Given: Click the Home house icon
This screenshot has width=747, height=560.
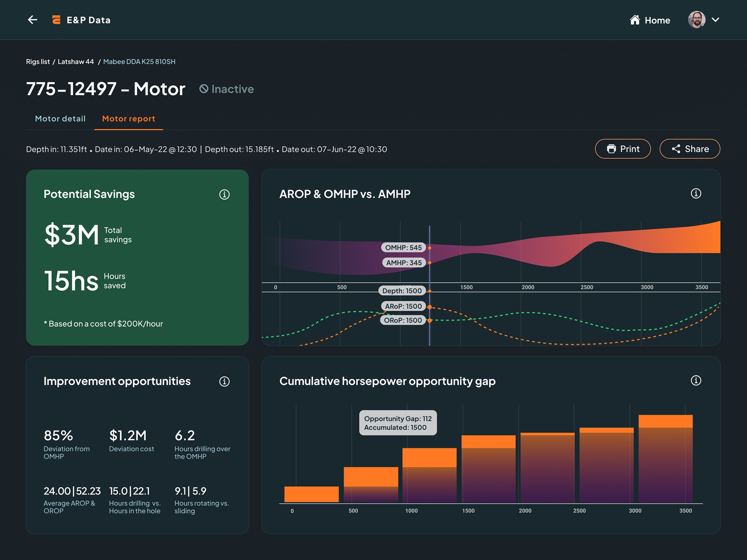Looking at the screenshot, I should [x=635, y=20].
